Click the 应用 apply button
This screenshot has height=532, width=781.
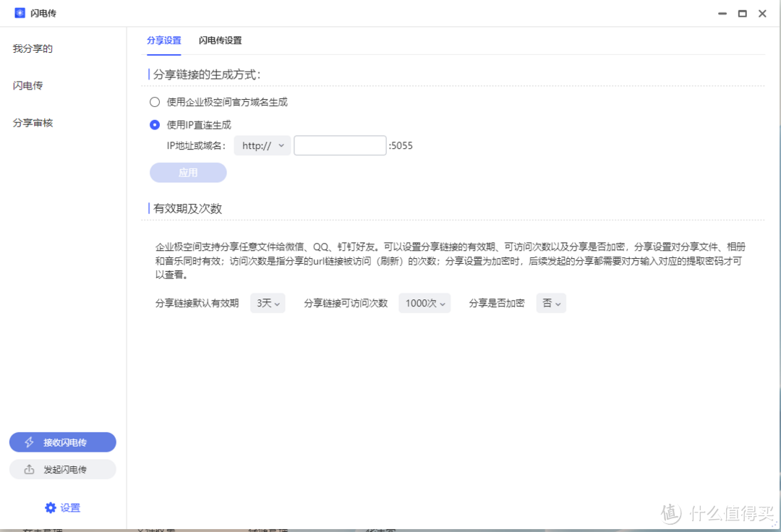187,172
